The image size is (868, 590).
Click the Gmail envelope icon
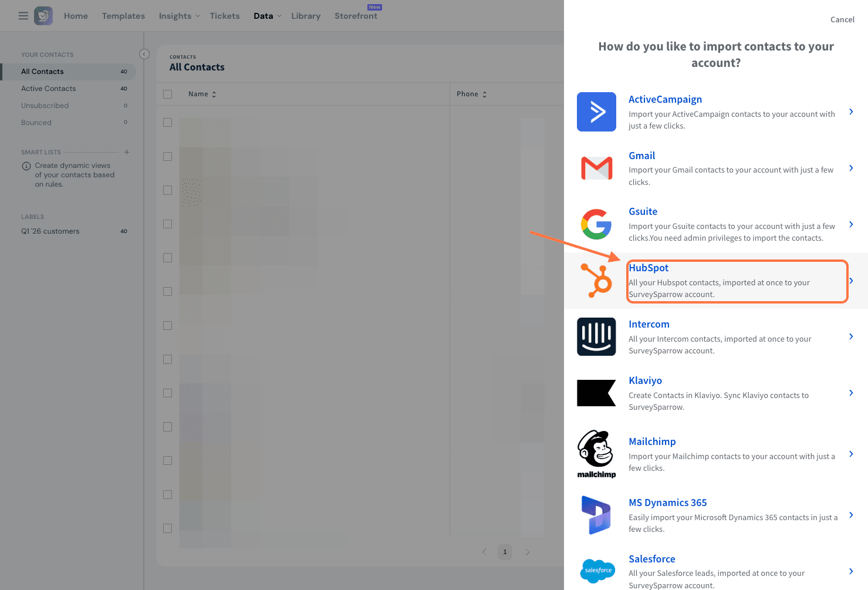[596, 168]
